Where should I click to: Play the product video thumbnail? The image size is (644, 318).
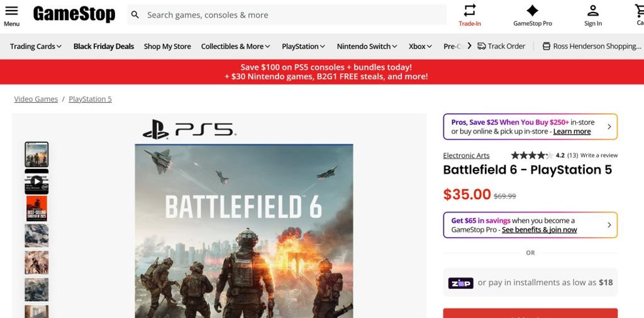[36, 182]
